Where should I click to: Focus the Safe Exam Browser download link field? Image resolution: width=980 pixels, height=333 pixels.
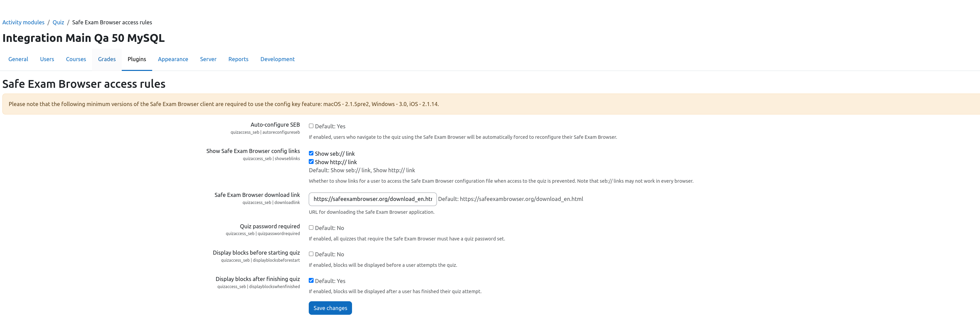click(x=373, y=199)
